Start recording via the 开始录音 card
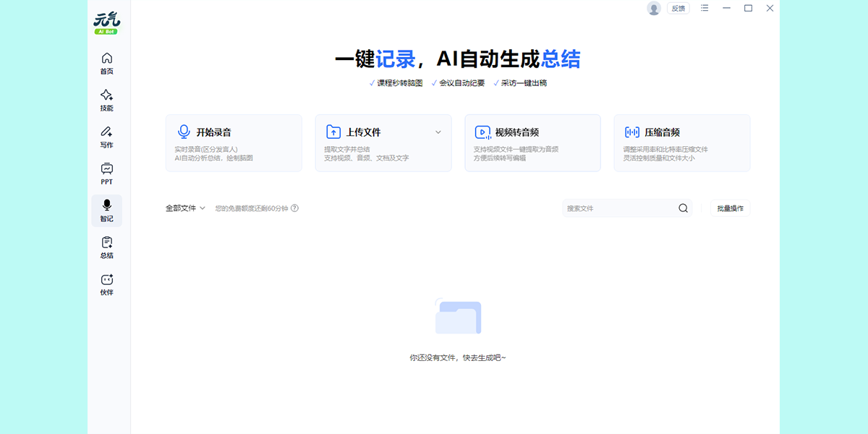This screenshot has height=434, width=868. click(234, 142)
